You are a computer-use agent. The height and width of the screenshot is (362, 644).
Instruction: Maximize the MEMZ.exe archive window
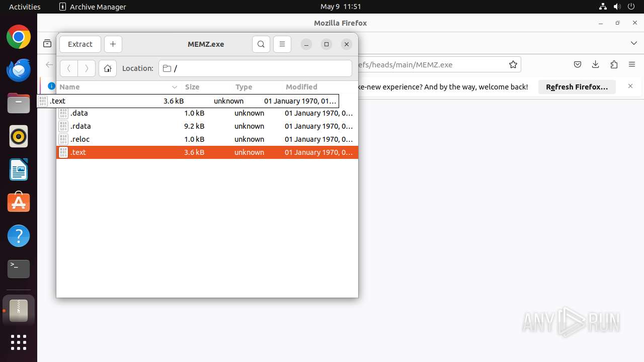point(327,44)
